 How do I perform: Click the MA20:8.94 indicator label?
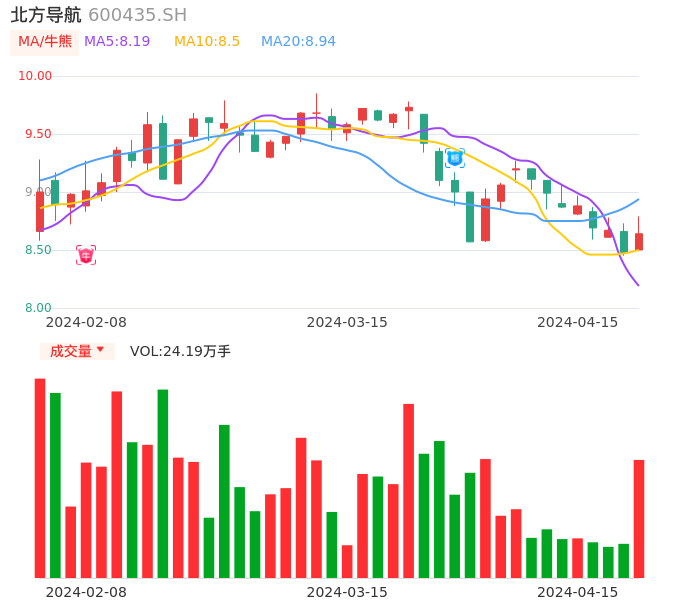coord(298,42)
